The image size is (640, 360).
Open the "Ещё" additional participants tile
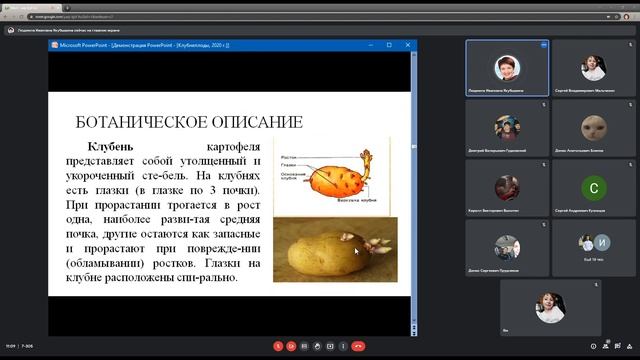point(593,248)
